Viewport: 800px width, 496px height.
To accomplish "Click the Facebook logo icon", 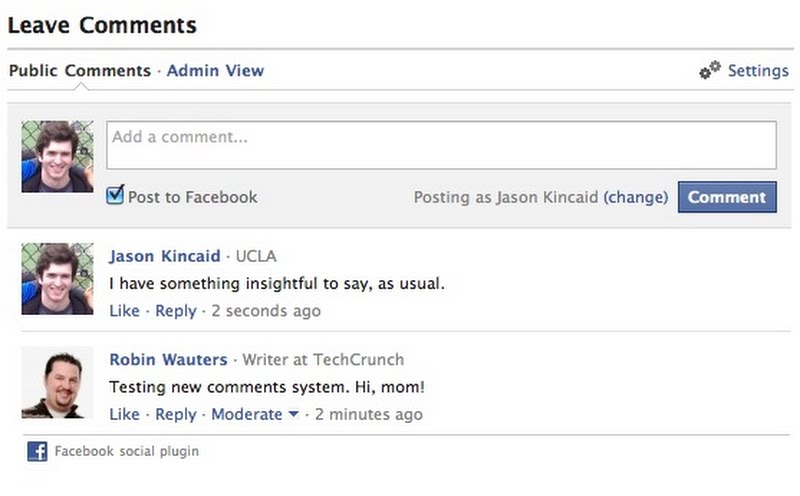I will (37, 452).
